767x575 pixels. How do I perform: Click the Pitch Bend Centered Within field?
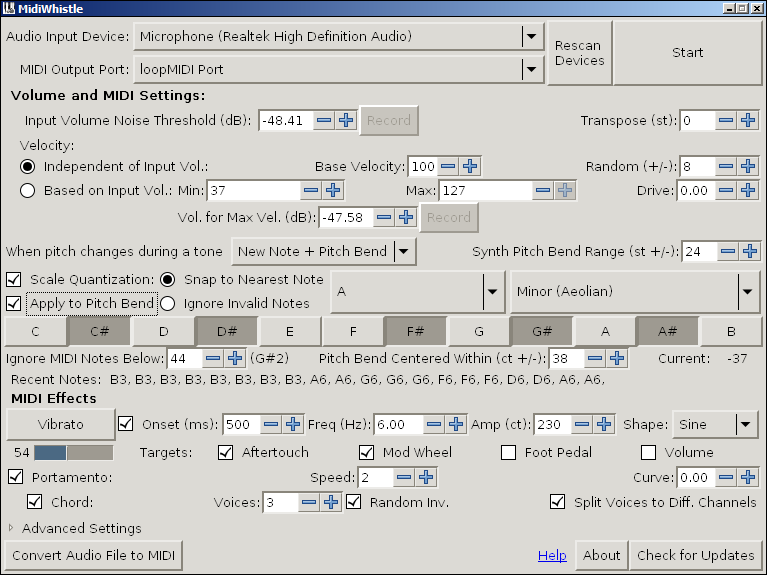pos(565,357)
